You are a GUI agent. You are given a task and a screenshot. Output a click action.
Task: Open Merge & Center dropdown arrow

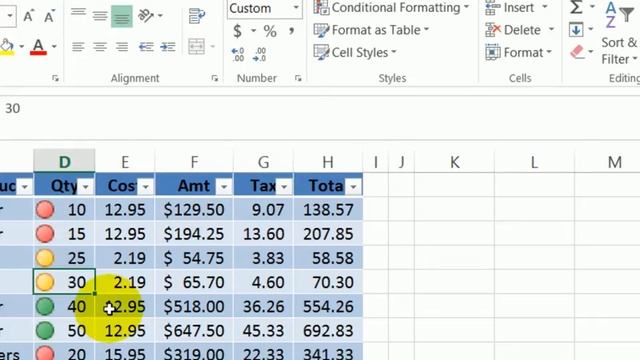[x=212, y=46]
